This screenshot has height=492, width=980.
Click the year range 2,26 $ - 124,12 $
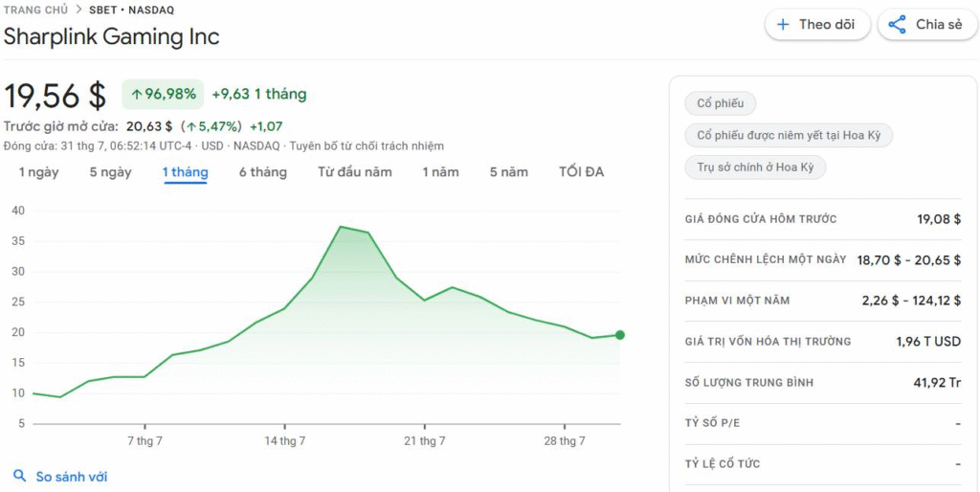point(911,301)
